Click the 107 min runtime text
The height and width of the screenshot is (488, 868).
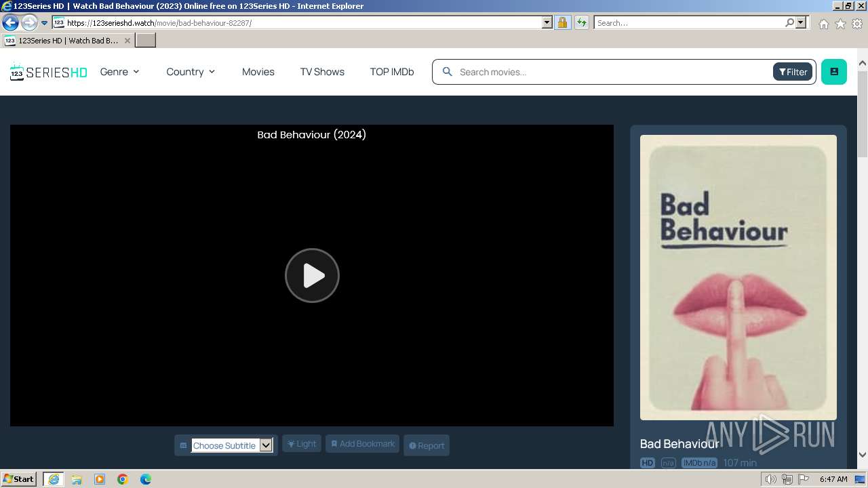(740, 463)
